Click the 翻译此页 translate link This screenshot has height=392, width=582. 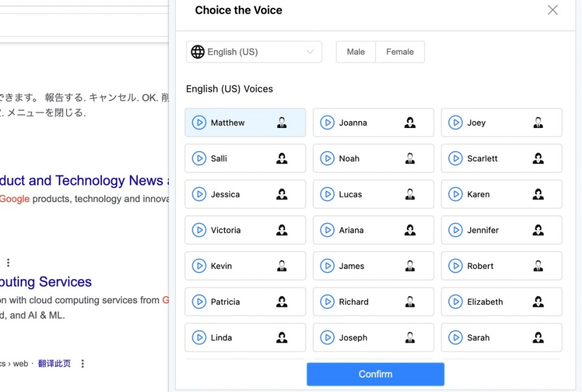point(54,364)
